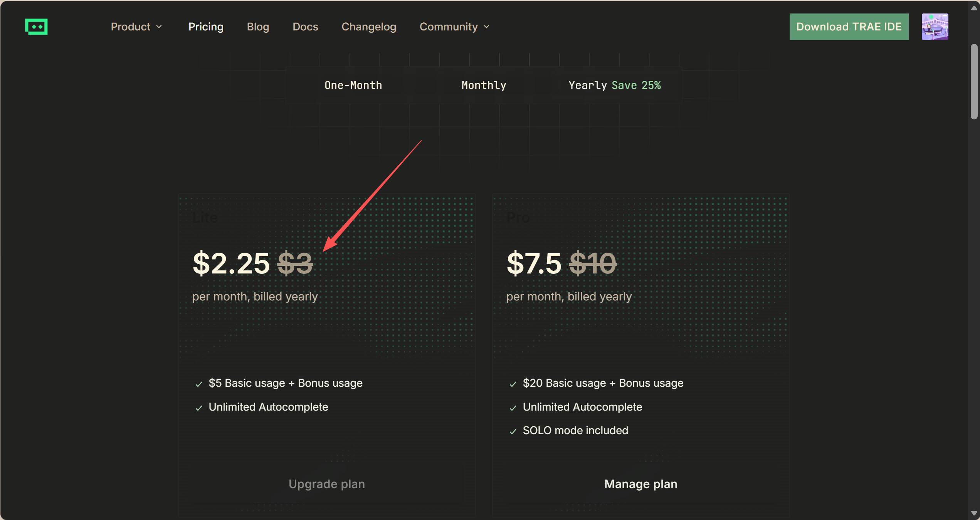Click the scrollbar up arrow
980x520 pixels.
point(974,8)
